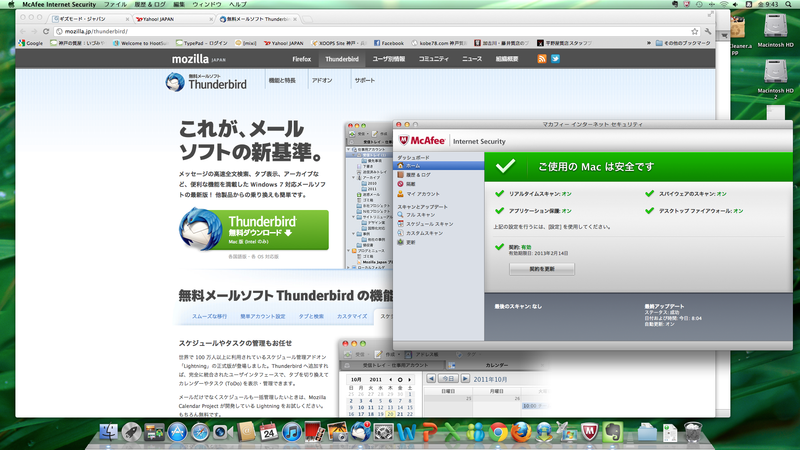Switch to スムーズな移行 feature tab
Viewport: 800px width, 450px height.
pos(209,316)
